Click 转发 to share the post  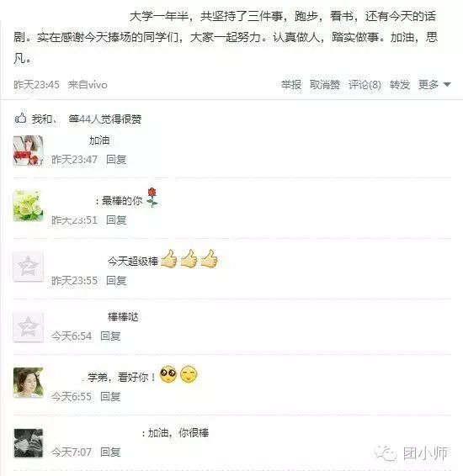click(400, 84)
